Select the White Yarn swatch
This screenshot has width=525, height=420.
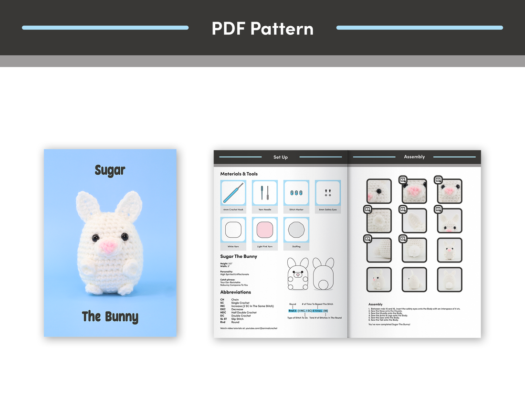tap(233, 231)
